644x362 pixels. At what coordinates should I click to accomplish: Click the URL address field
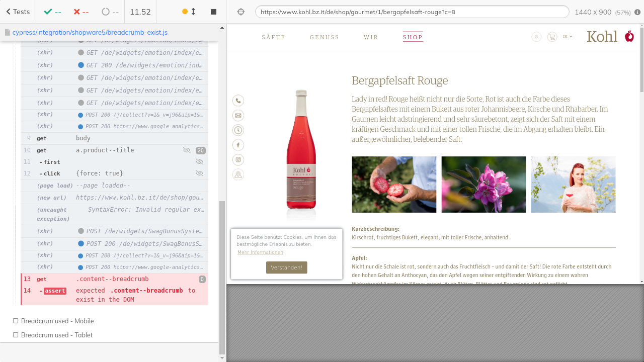pos(412,12)
